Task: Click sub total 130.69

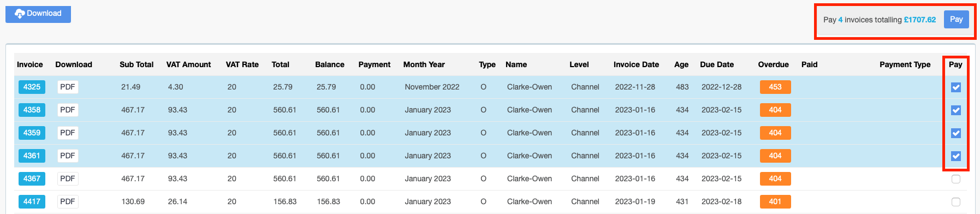Action: [x=133, y=201]
